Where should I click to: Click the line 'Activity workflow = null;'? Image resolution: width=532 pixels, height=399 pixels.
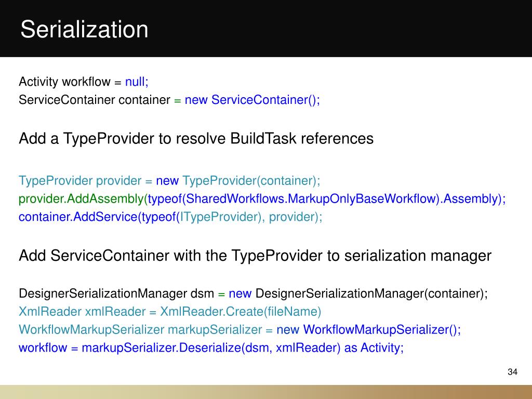tap(84, 82)
